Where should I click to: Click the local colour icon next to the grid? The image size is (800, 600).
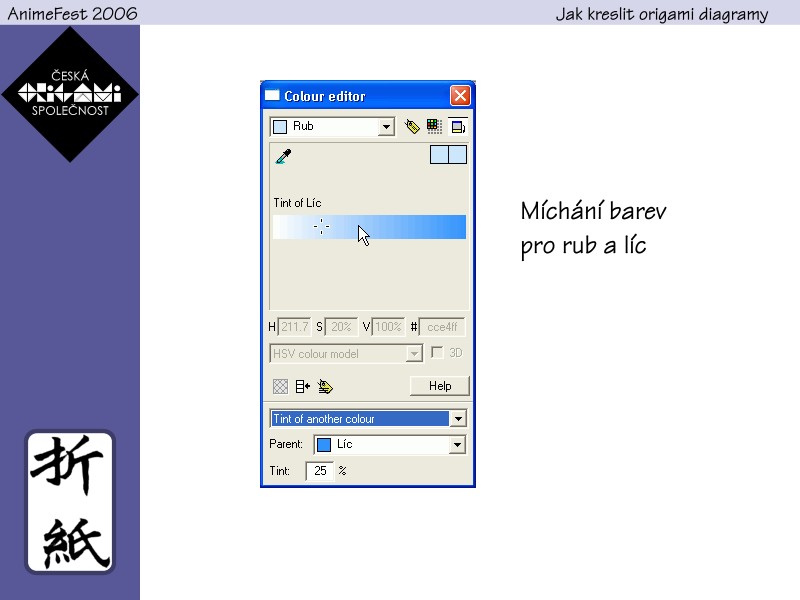tap(458, 126)
